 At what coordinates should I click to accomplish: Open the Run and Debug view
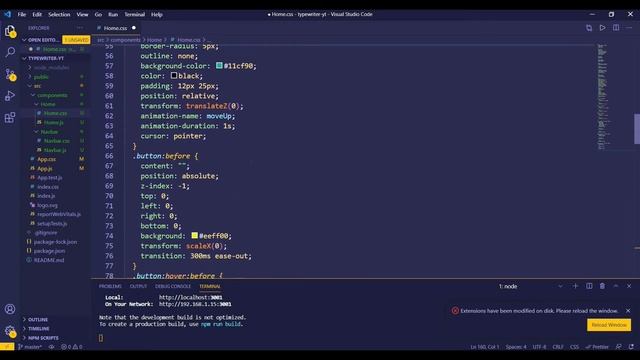tap(10, 96)
